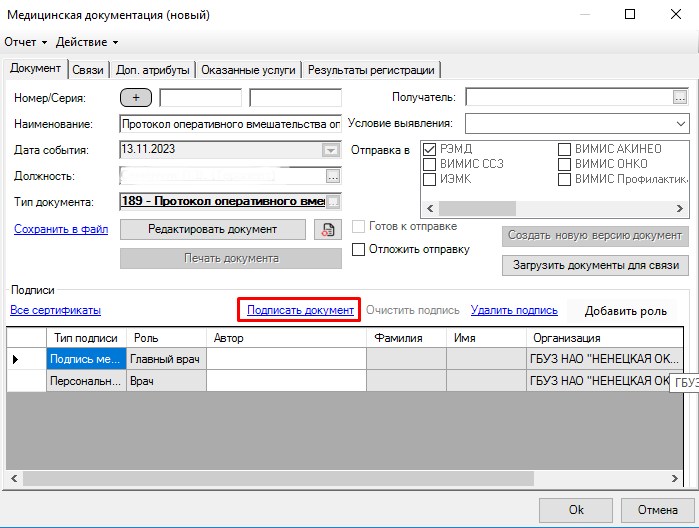Click the second Номер/Серия input field

[295, 98]
